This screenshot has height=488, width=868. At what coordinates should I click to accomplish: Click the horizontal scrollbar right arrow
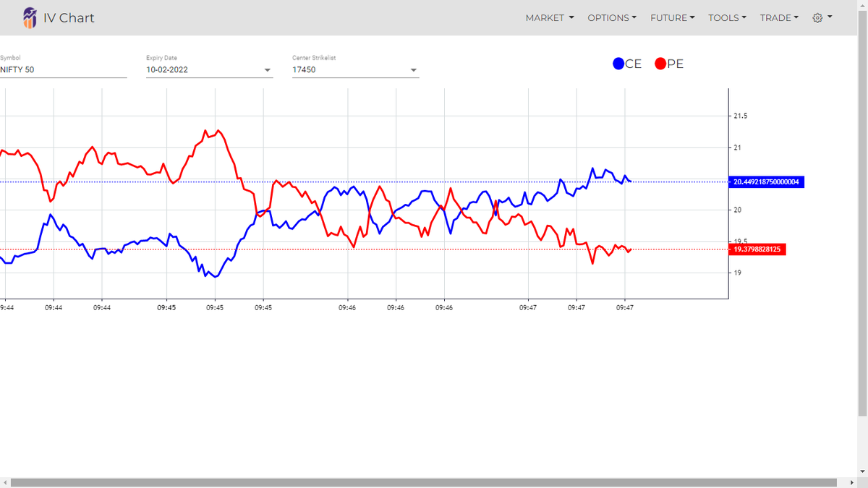coord(851,482)
